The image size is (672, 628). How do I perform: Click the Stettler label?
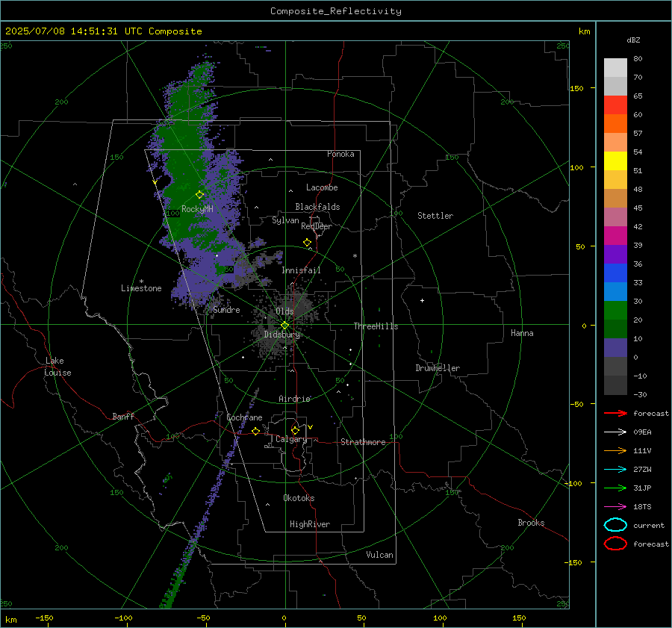435,216
